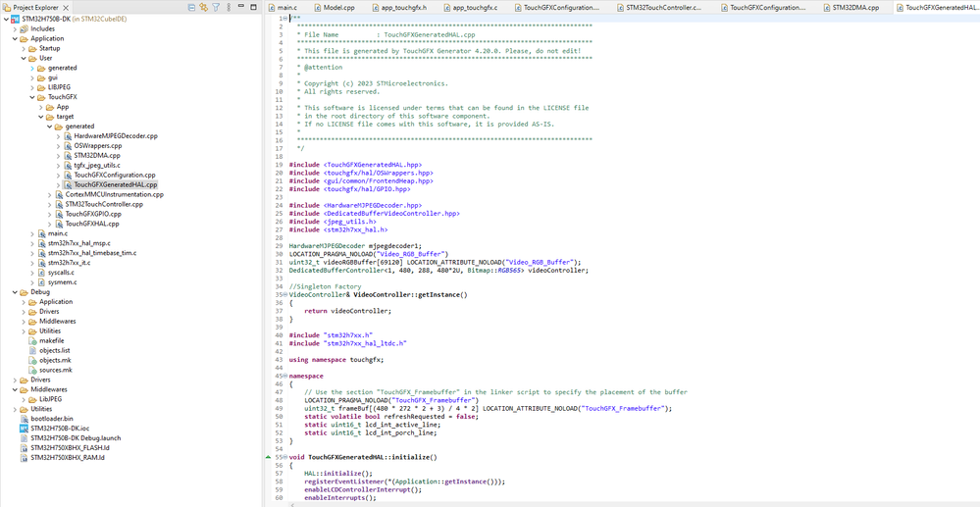Image resolution: width=980 pixels, height=507 pixels.
Task: Open the Project Explorer View Menu dots
Action: [x=228, y=8]
